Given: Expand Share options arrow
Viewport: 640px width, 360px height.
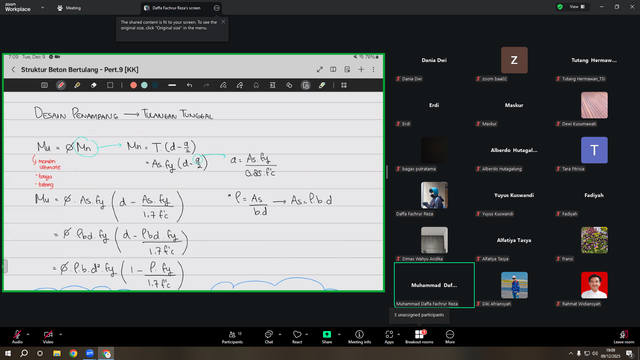Looking at the screenshot, I should (x=339, y=334).
